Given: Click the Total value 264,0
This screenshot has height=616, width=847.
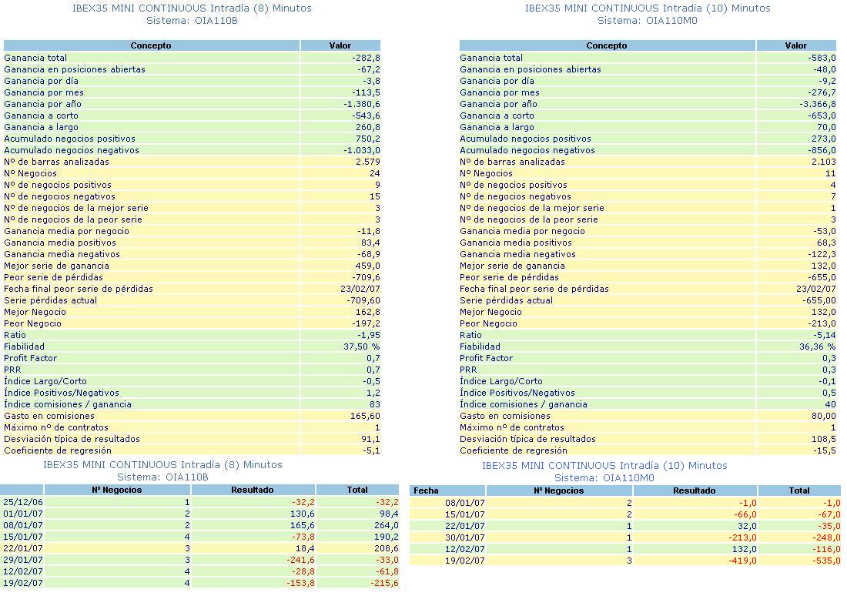Looking at the screenshot, I should click(387, 525).
